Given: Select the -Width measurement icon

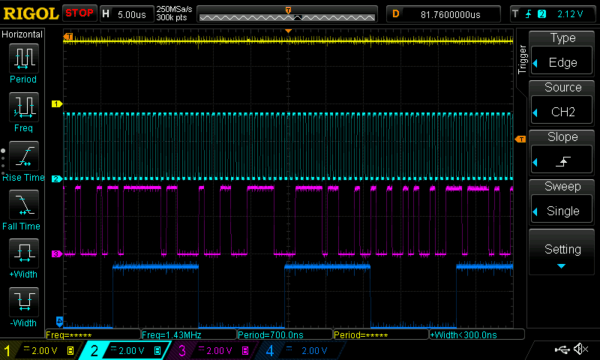Looking at the screenshot, I should (24, 301).
